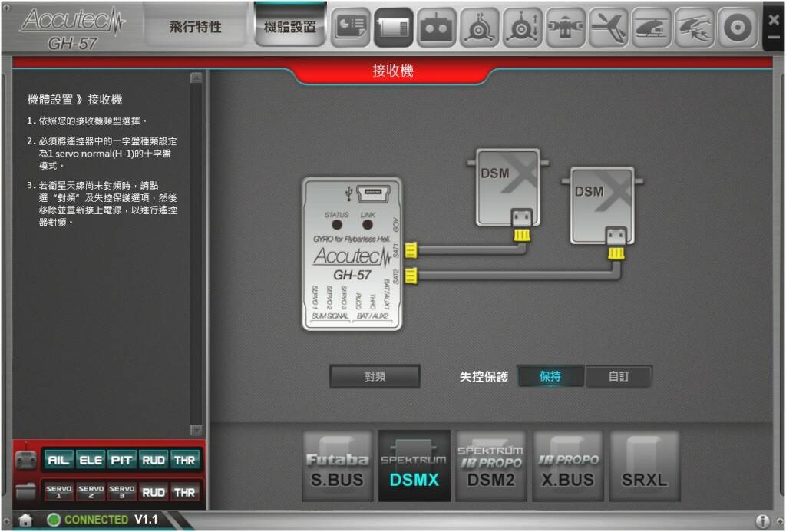Click the help panel scroll-up arrow
This screenshot has height=532, width=786.
tap(196, 78)
